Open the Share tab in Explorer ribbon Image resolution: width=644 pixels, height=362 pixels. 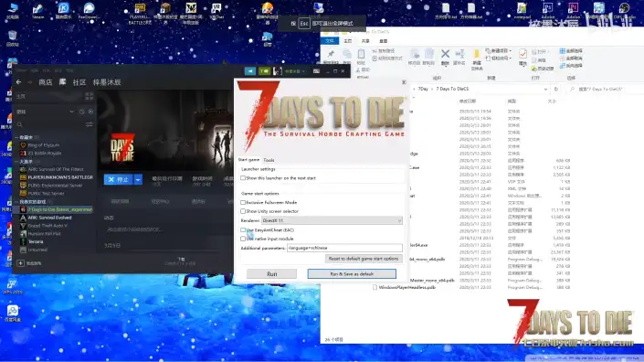pyautogui.click(x=365, y=40)
